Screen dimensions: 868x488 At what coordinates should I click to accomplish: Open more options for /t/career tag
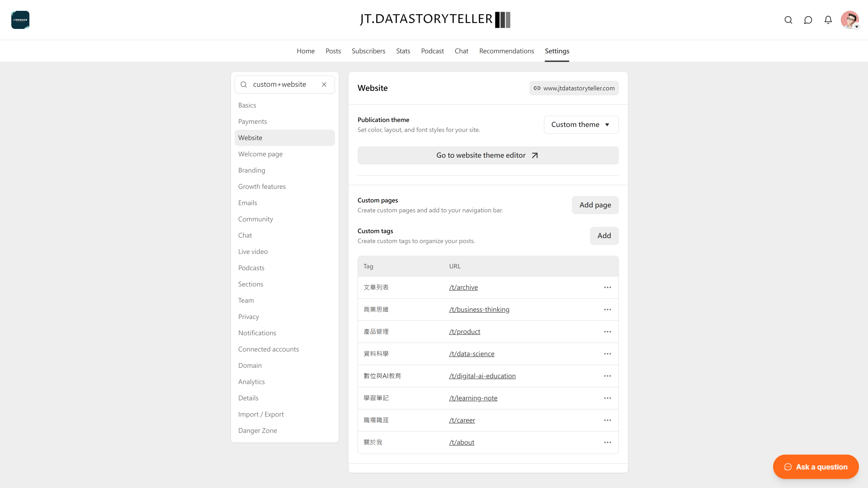(x=607, y=420)
